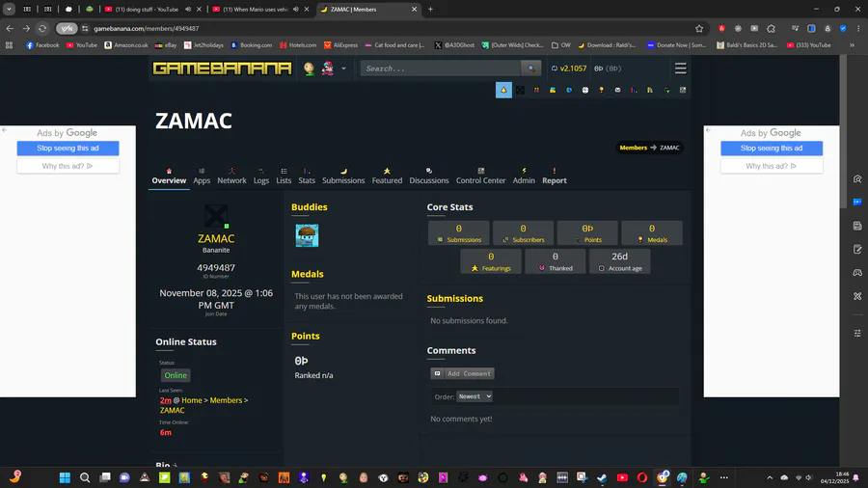Click the envelope messages icon in toolbar
Image resolution: width=868 pixels, height=488 pixels.
pyautogui.click(x=617, y=91)
